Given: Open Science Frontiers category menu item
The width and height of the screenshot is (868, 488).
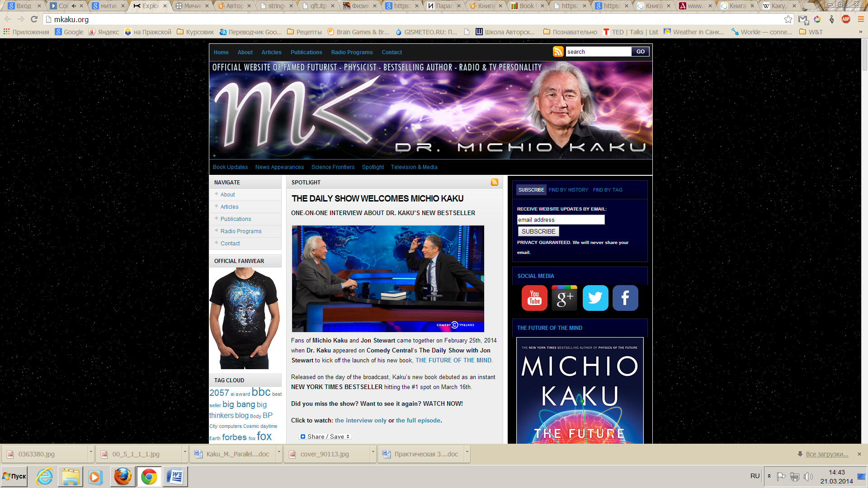Looking at the screenshot, I should pyautogui.click(x=333, y=167).
